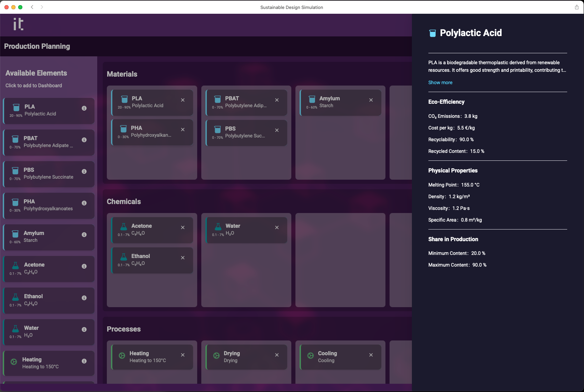Remove the PBAT card from Materials
The width and height of the screenshot is (584, 392).
click(x=277, y=100)
